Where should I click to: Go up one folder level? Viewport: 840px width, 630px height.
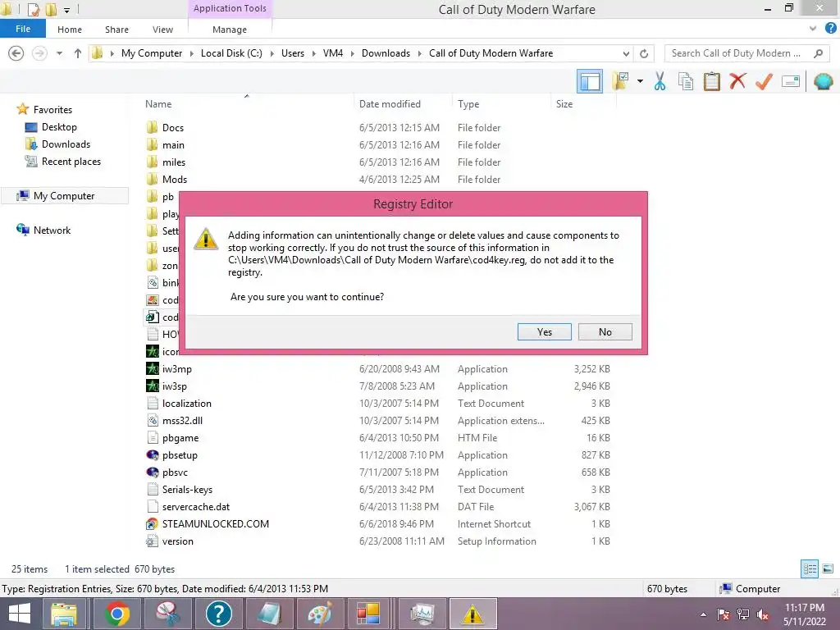point(78,53)
